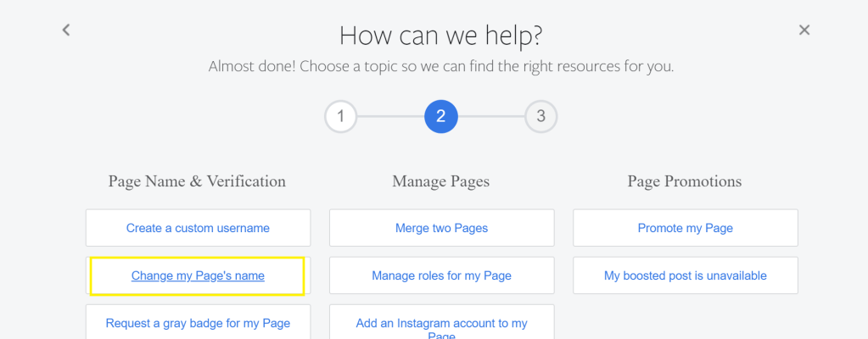
Task: Open Change my Page's name link
Action: pyautogui.click(x=198, y=275)
